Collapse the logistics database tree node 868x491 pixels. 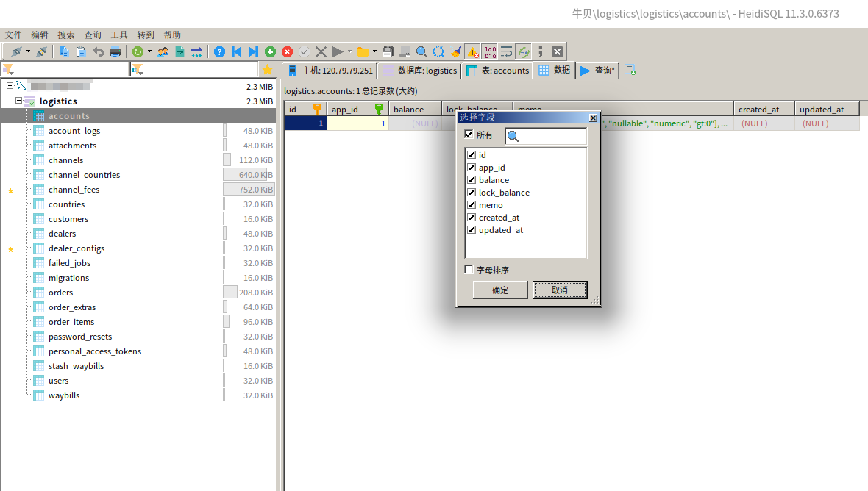[19, 101]
